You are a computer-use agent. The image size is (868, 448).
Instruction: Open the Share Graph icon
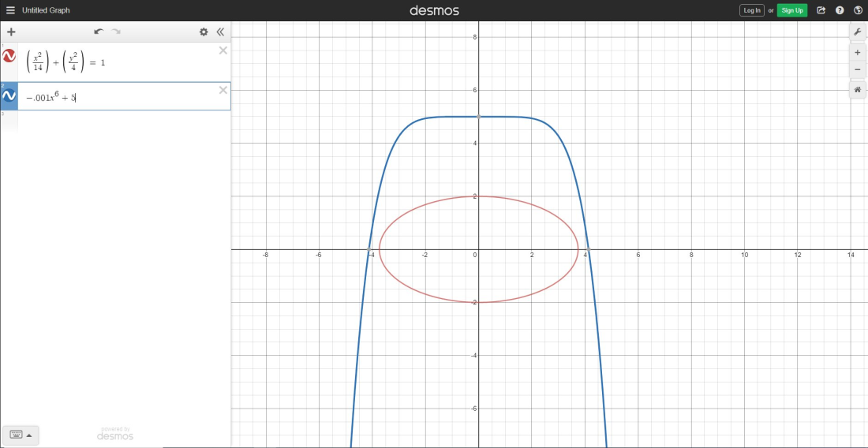coord(821,10)
